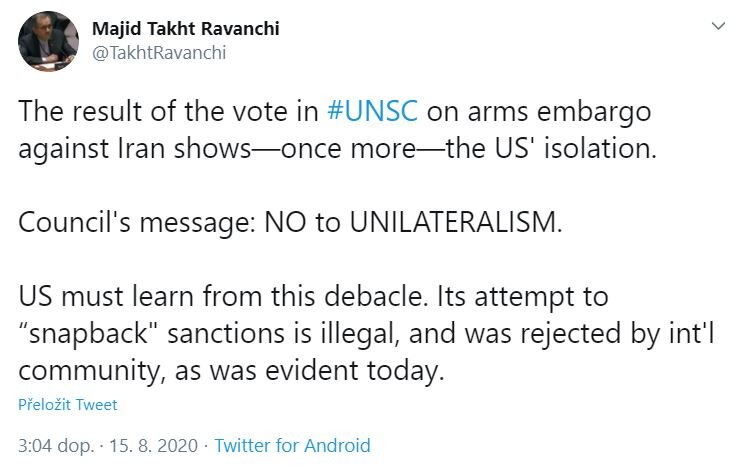Select the quoted word snapback
This screenshot has width=743, height=470.
coord(88,333)
